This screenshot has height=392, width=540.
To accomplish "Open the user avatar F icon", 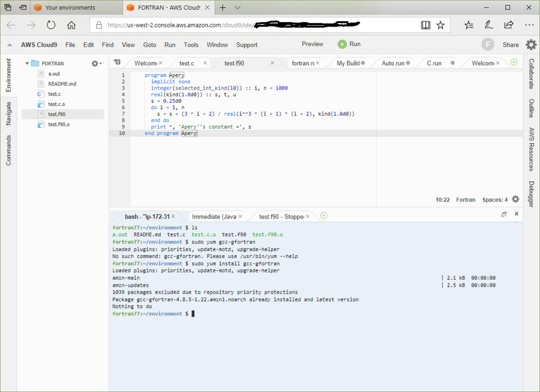I will pos(488,44).
